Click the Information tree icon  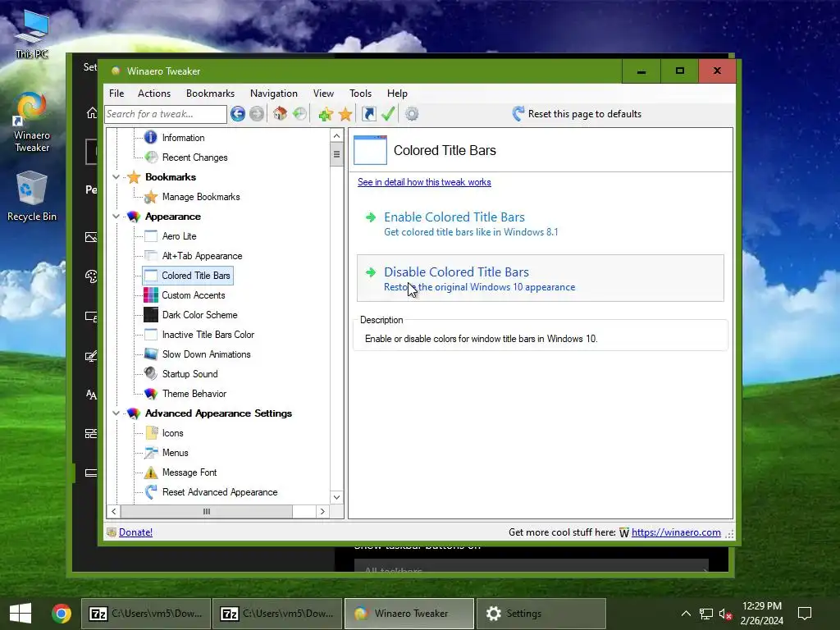151,138
